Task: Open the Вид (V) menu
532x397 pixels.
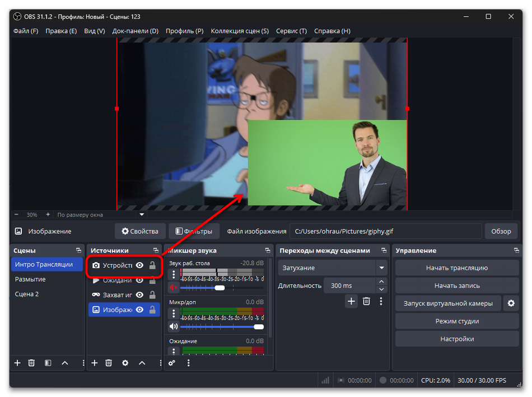Action: pos(94,31)
